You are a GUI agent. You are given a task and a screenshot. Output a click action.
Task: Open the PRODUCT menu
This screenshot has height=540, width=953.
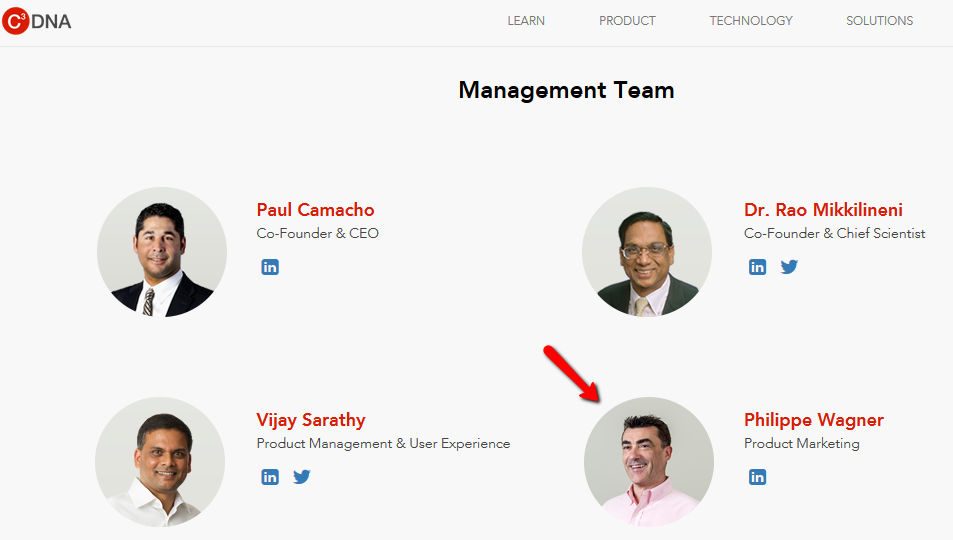[627, 21]
